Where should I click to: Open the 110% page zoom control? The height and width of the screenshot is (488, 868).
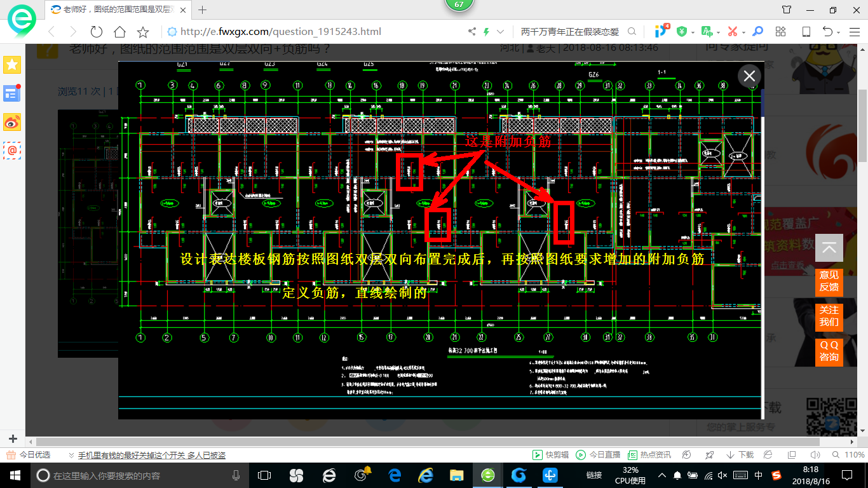849,455
